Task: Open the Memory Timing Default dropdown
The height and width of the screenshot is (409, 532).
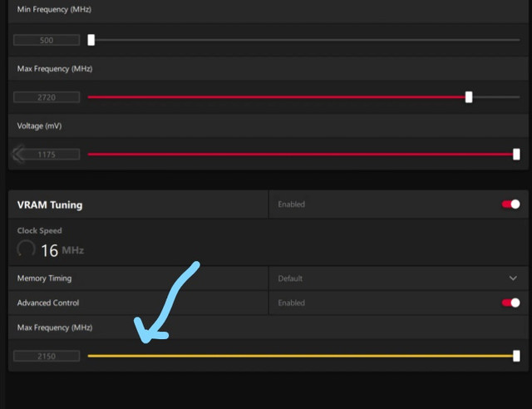Action: tap(398, 278)
